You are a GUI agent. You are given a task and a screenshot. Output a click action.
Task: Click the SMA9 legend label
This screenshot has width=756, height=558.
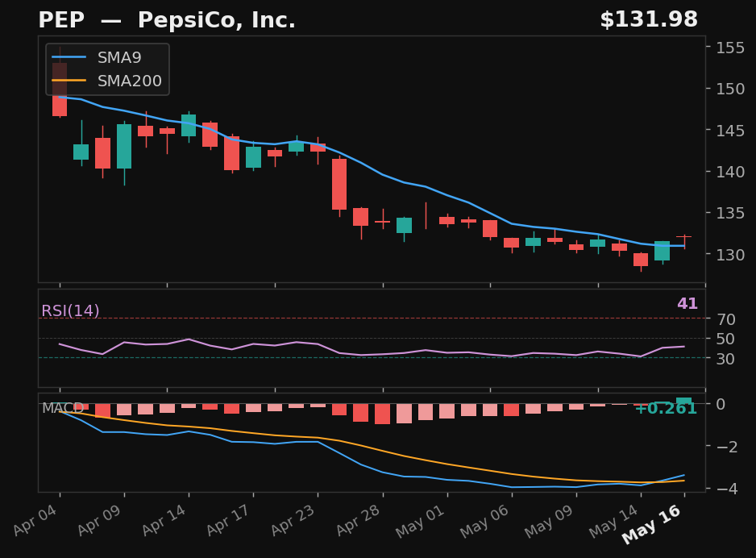(x=119, y=57)
